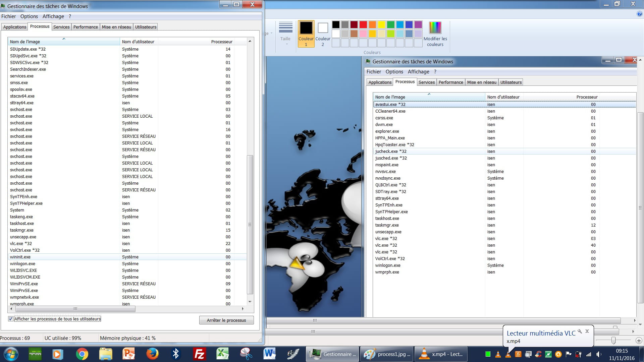The width and height of the screenshot is (644, 362).
Task: Select Couleur 1 in Paint
Action: click(306, 34)
